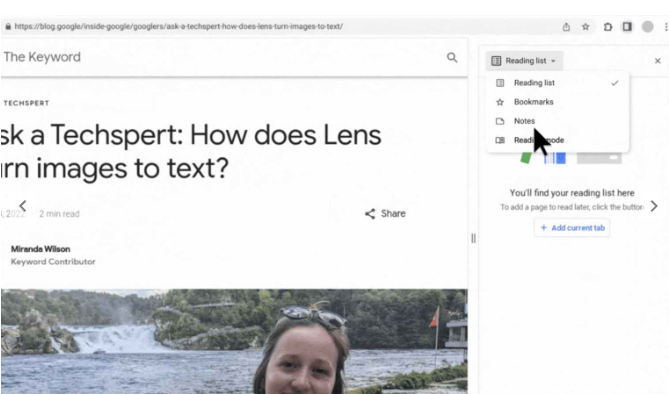Choose Bookmarks from side panel menu
The height and width of the screenshot is (394, 669).
pyautogui.click(x=557, y=102)
